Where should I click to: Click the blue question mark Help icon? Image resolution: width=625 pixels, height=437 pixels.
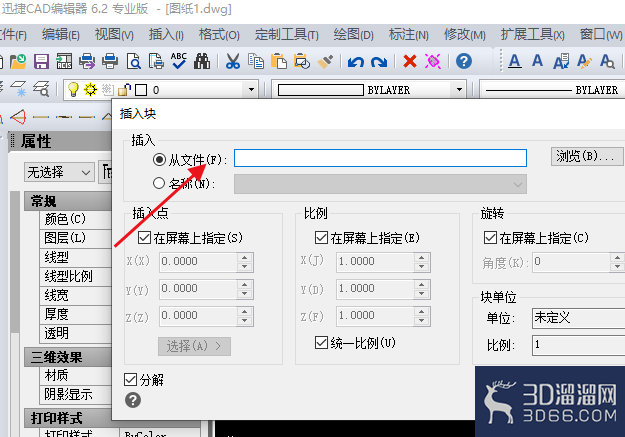464,61
